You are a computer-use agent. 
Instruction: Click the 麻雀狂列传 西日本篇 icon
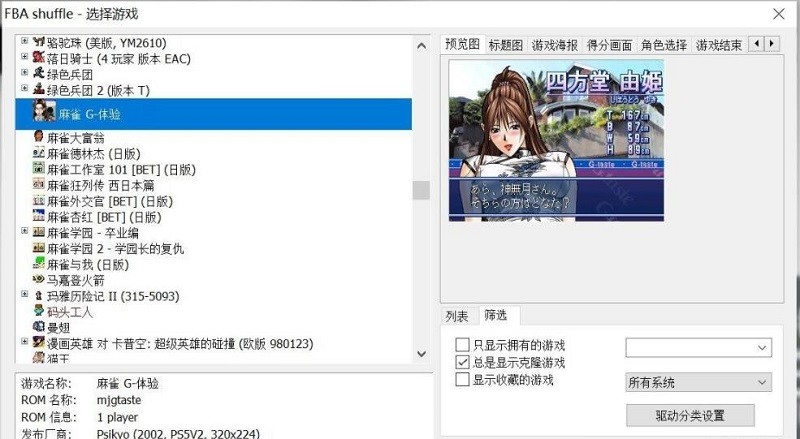click(x=39, y=184)
